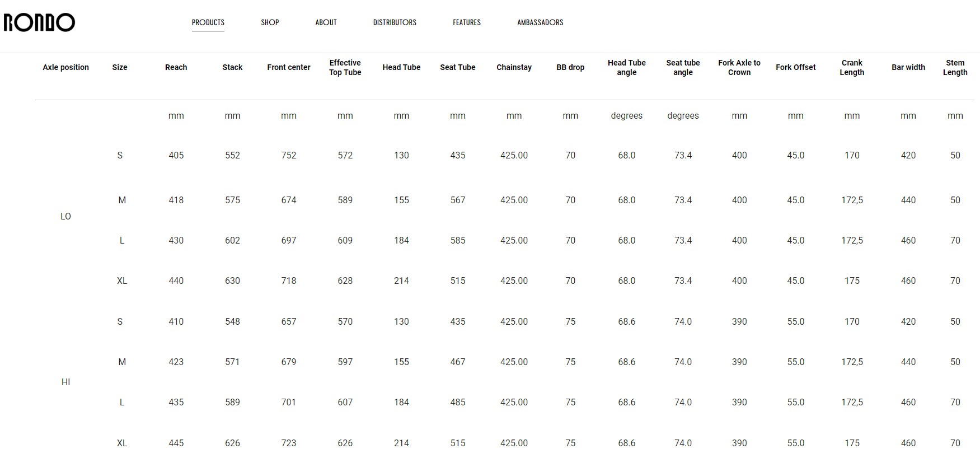Image resolution: width=980 pixels, height=458 pixels.
Task: Click the Chainstay column header
Action: click(514, 67)
